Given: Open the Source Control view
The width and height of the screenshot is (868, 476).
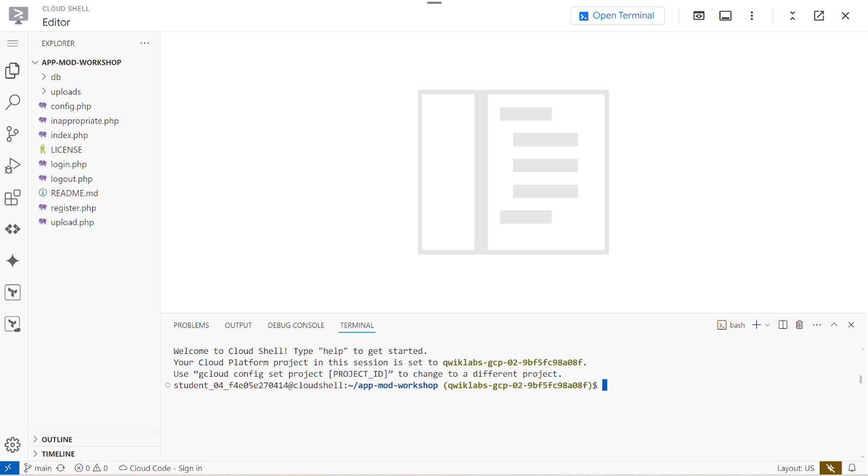Looking at the screenshot, I should tap(12, 134).
